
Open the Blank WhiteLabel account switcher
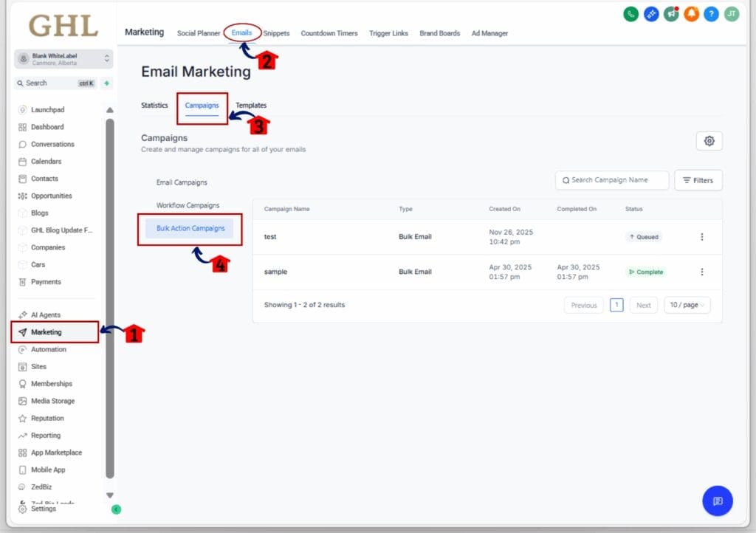(x=63, y=58)
